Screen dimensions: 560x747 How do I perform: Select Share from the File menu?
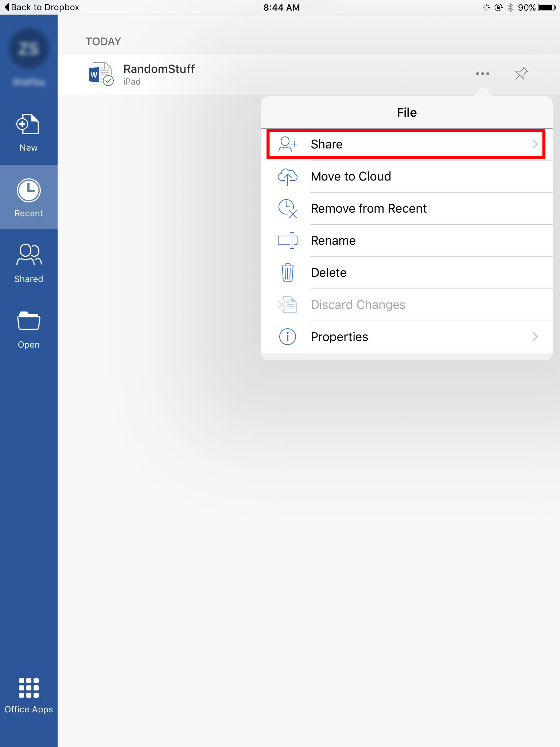tap(327, 144)
